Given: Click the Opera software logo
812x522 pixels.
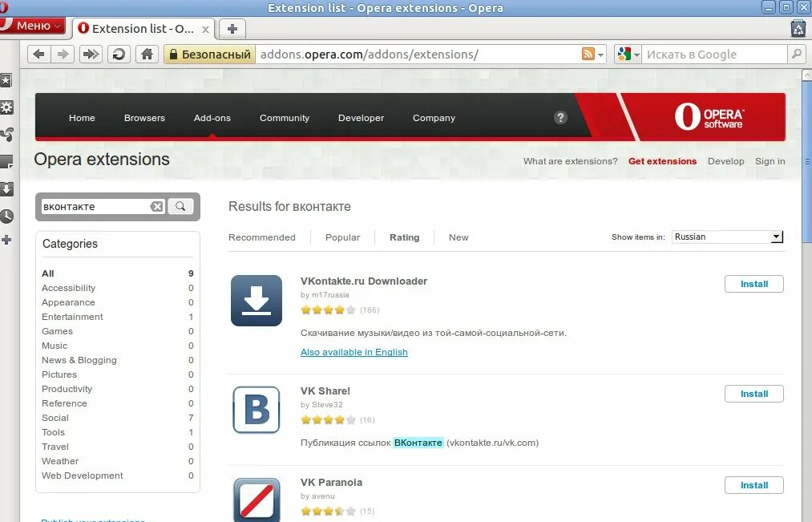Looking at the screenshot, I should coord(709,116).
